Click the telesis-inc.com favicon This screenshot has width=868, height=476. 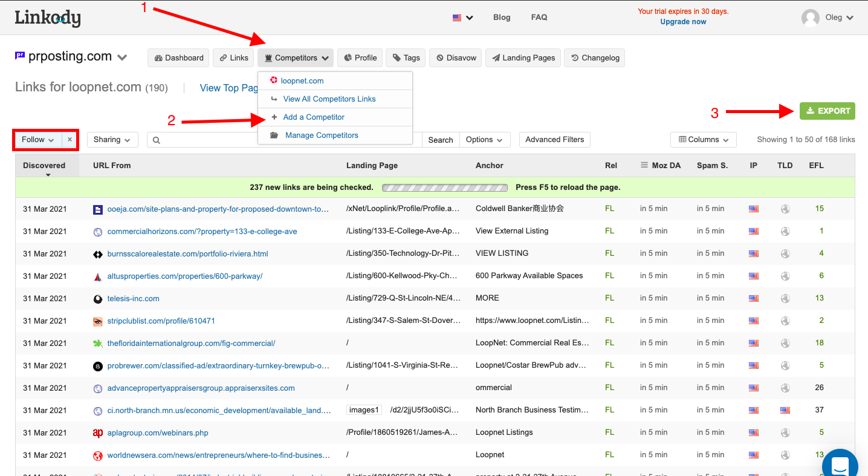pos(98,299)
